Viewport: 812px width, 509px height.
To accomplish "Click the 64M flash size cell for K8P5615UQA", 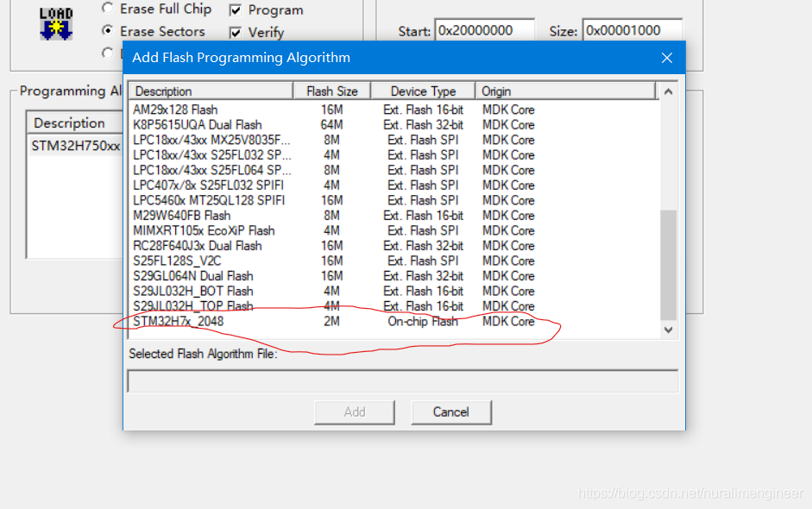I will 331,125.
